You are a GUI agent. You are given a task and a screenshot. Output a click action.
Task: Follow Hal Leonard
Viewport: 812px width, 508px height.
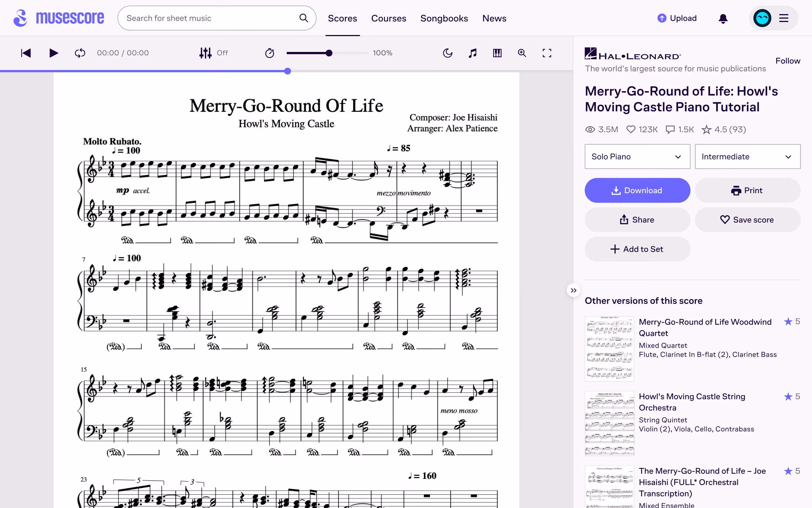[787, 61]
